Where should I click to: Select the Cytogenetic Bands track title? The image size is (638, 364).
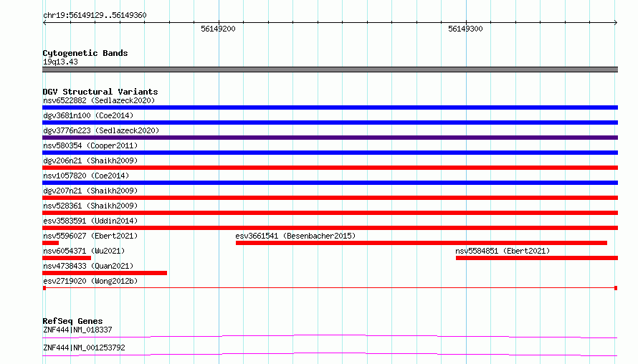click(85, 53)
